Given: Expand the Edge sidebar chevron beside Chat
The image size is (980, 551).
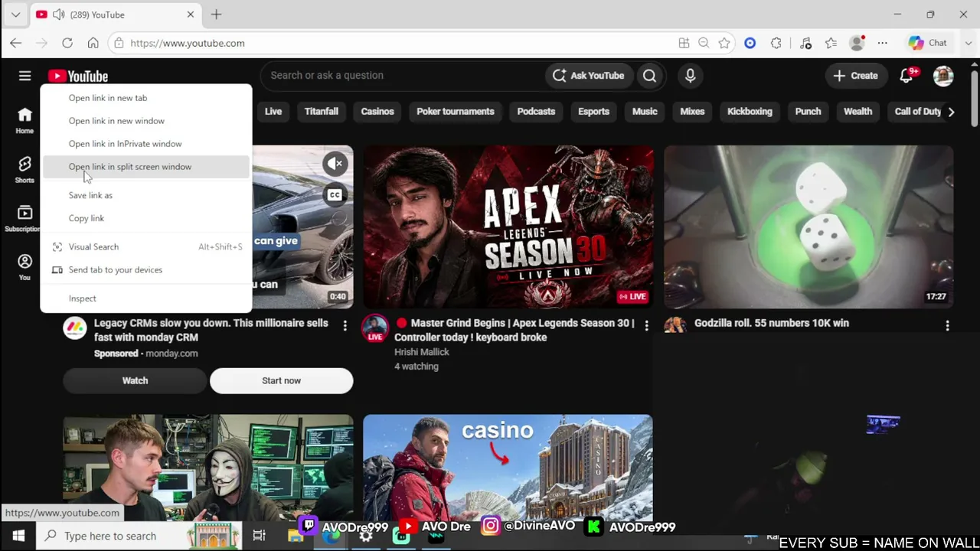Looking at the screenshot, I should (x=967, y=43).
